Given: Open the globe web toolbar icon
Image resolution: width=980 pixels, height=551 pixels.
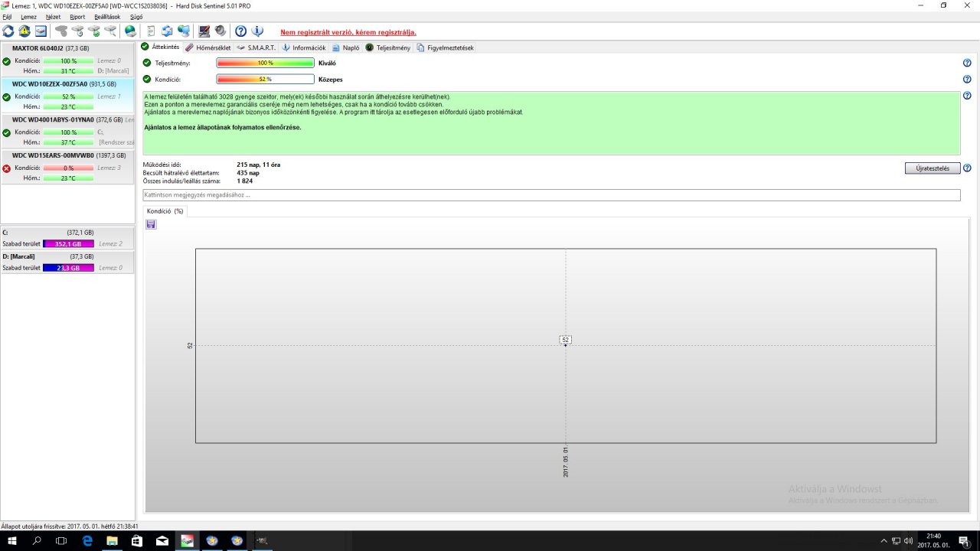Looking at the screenshot, I should 130,31.
